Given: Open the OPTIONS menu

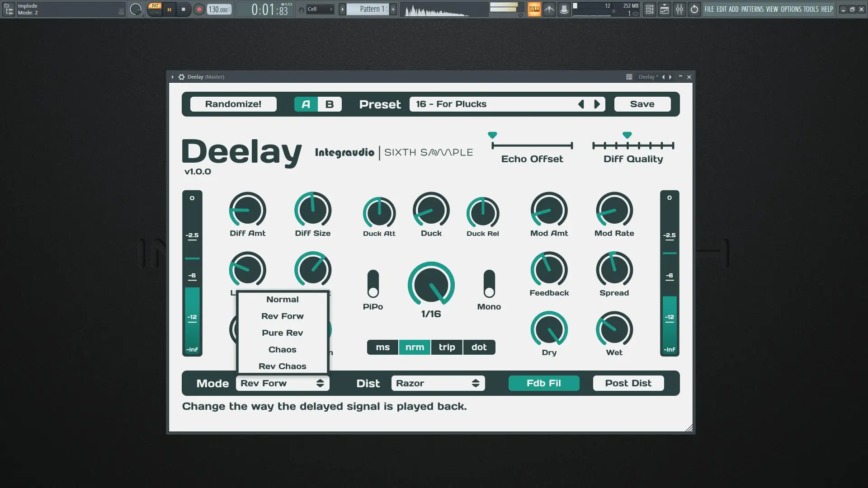Looking at the screenshot, I should click(791, 9).
